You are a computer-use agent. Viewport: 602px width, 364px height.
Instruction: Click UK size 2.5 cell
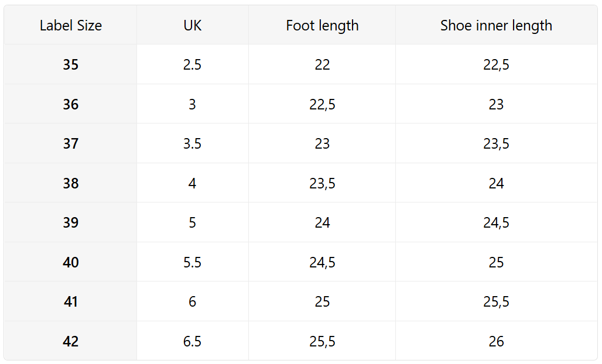click(192, 65)
